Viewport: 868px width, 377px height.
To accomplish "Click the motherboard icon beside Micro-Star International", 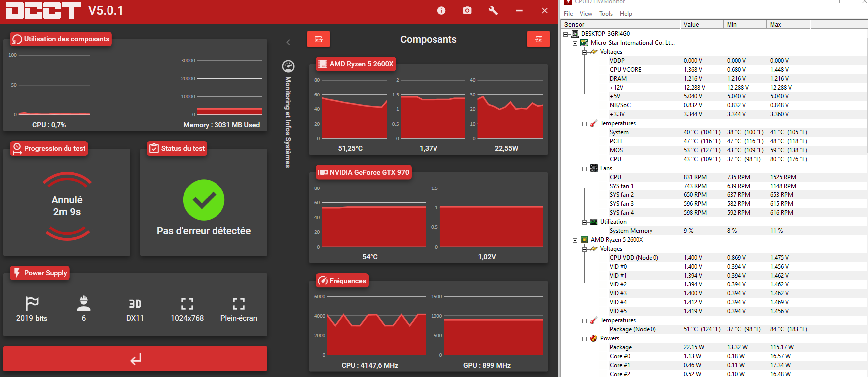I will pyautogui.click(x=584, y=43).
